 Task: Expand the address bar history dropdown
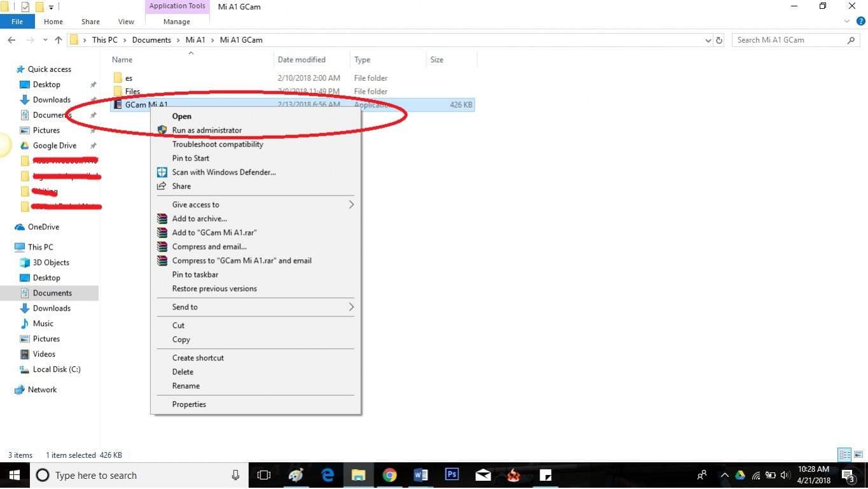(708, 40)
